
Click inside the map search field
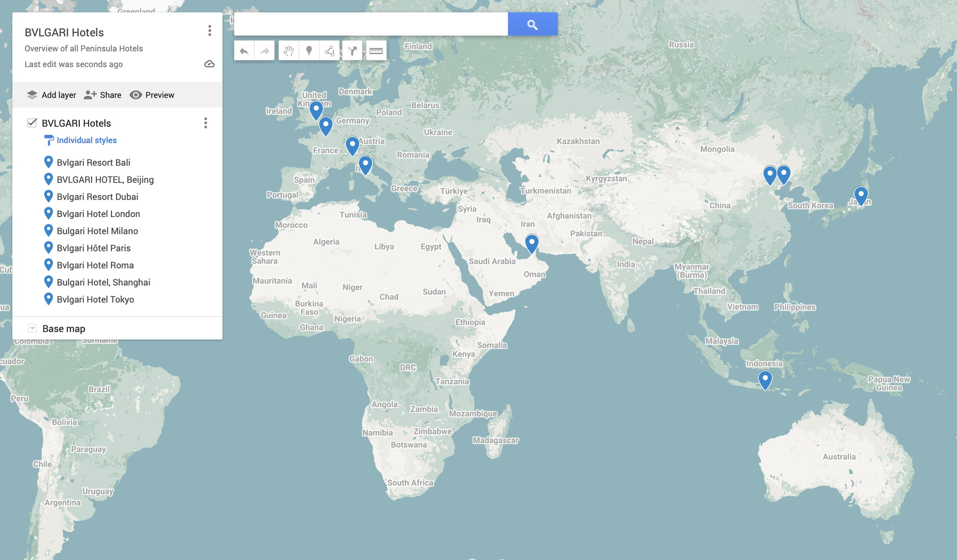371,24
